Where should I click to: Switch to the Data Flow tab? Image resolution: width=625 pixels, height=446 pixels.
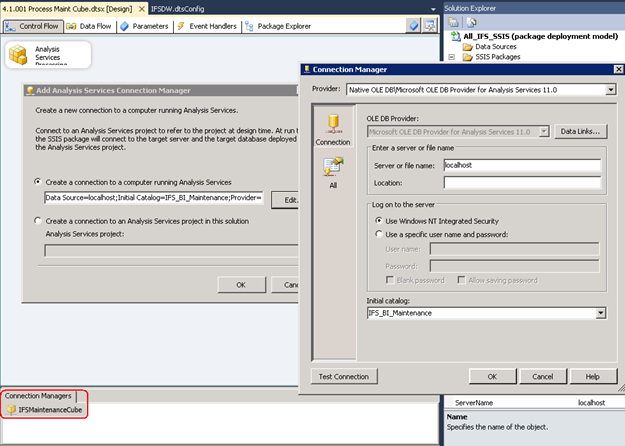90,26
